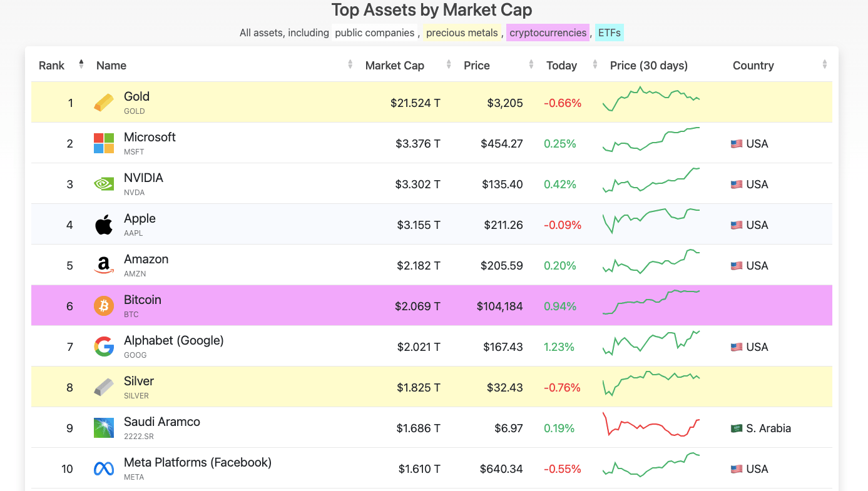868x491 pixels.
Task: Click Bitcoin's price $104,184
Action: coord(500,306)
